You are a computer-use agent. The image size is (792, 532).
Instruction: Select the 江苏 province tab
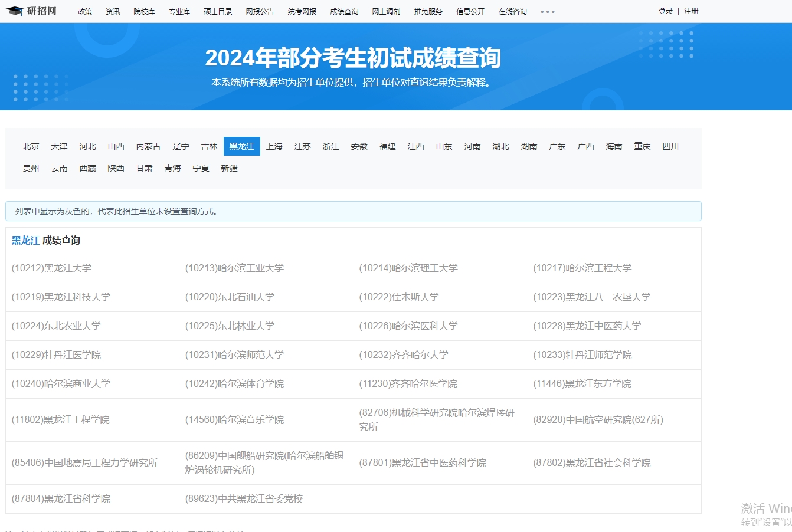[303, 146]
